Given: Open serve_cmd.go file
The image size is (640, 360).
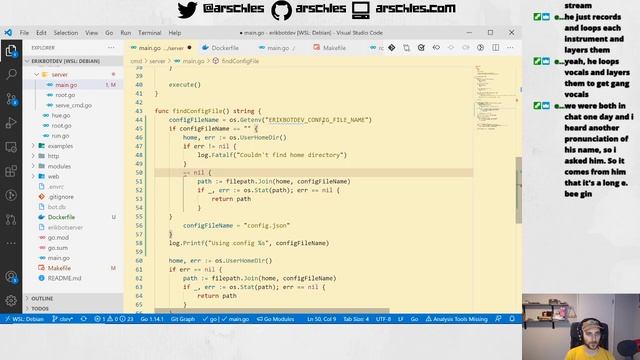Looking at the screenshot, I should tap(73, 105).
